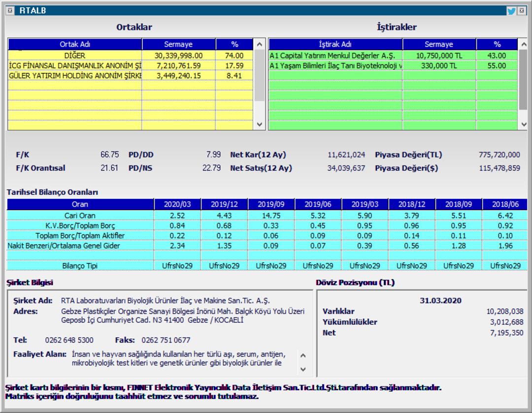
Task: Click Varlıklar value 10,208,038
Action: point(505,311)
